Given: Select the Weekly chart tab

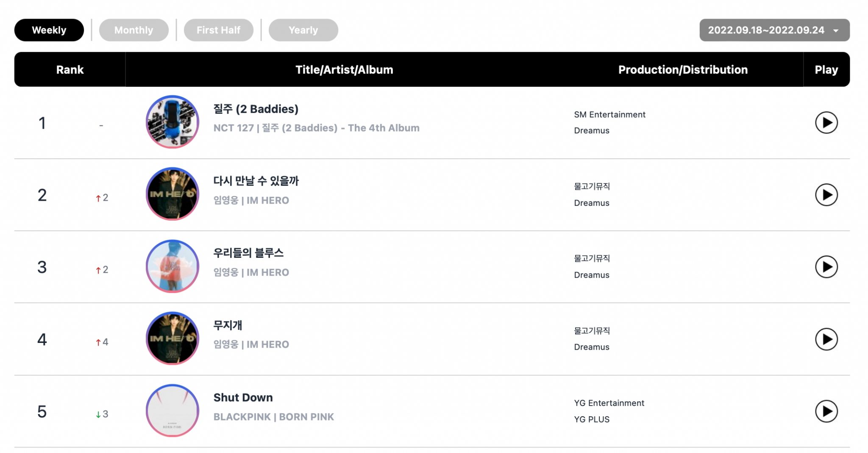Looking at the screenshot, I should point(49,30).
